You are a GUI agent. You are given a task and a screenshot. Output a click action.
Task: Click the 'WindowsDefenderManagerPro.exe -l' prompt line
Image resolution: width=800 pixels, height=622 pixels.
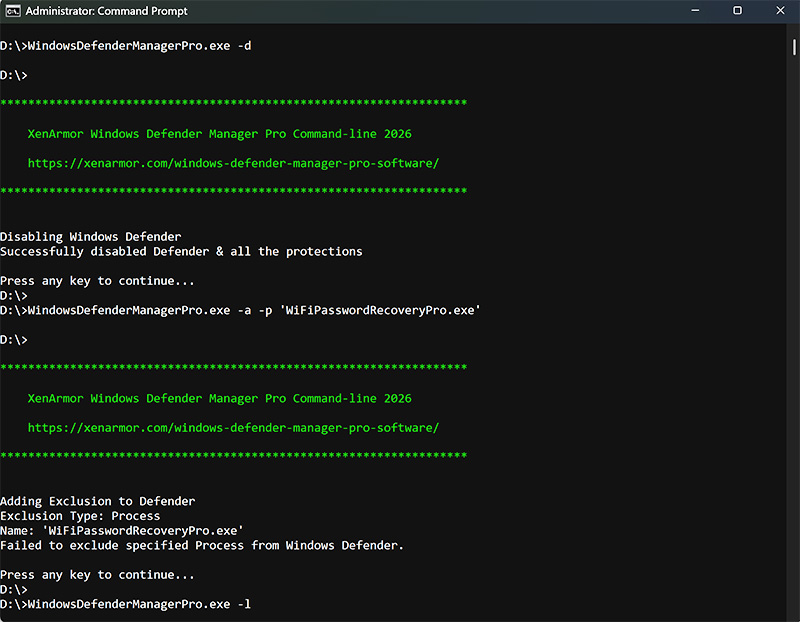point(125,604)
